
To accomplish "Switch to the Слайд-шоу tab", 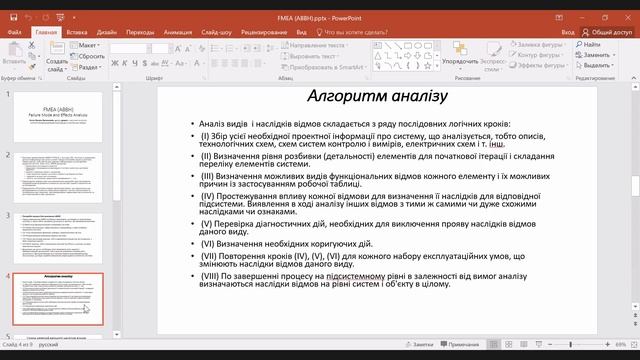I will tap(216, 32).
